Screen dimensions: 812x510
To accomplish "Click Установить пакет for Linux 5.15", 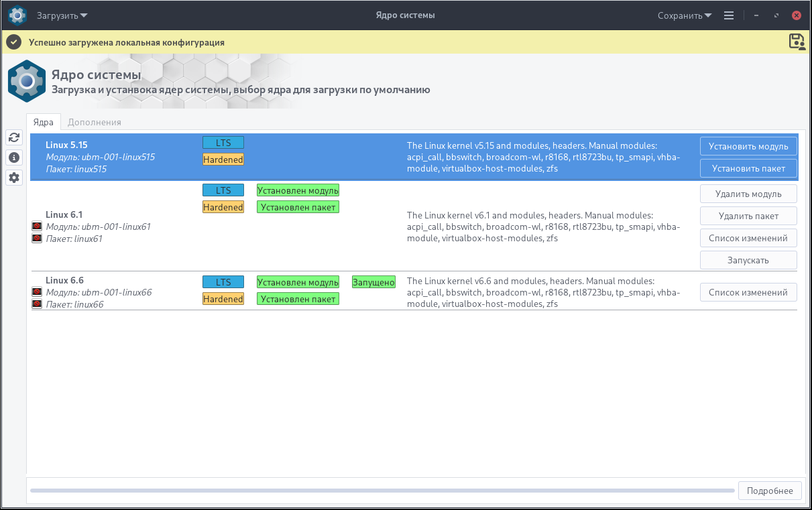I will pyautogui.click(x=748, y=168).
